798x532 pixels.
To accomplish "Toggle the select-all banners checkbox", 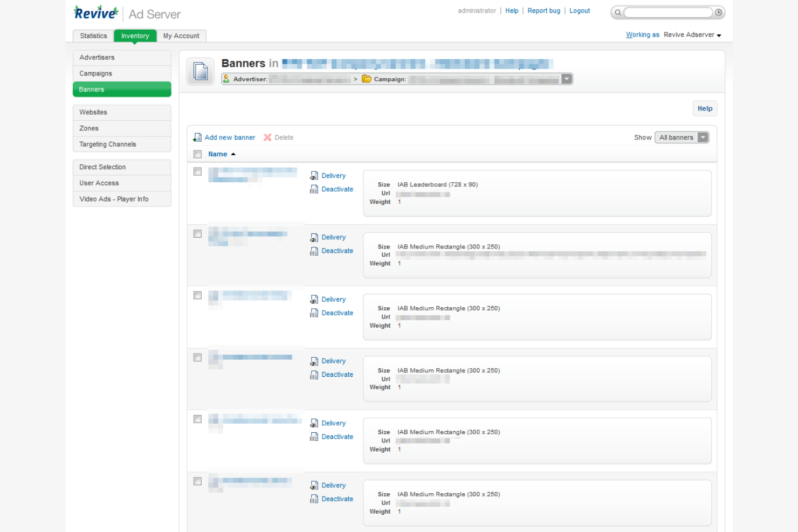I will [197, 154].
